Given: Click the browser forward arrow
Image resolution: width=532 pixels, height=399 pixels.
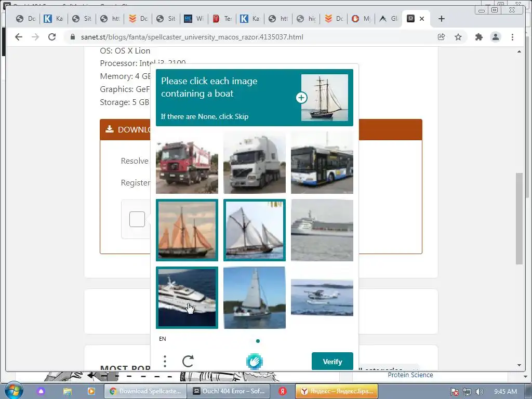Looking at the screenshot, I should click(x=35, y=37).
